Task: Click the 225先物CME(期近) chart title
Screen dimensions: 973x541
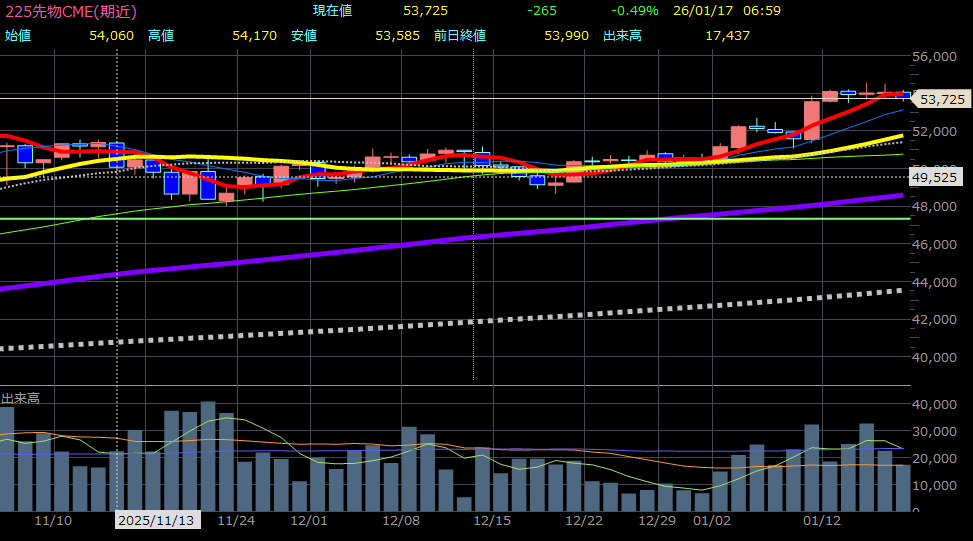Action: point(71,11)
